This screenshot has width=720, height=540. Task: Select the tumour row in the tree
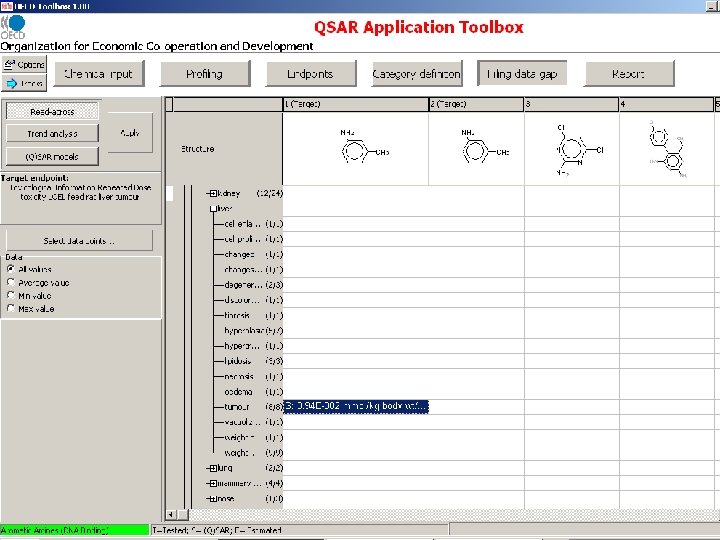(x=253, y=407)
